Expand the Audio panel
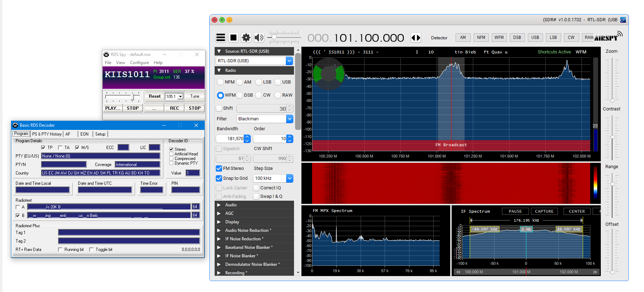Viewport: 644px width, 292px height. click(x=219, y=205)
